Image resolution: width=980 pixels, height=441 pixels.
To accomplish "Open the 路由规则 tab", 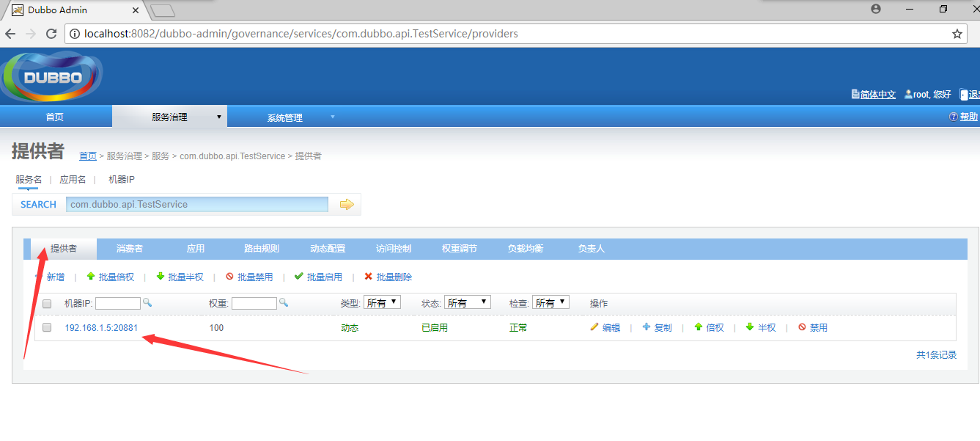I will (x=262, y=249).
